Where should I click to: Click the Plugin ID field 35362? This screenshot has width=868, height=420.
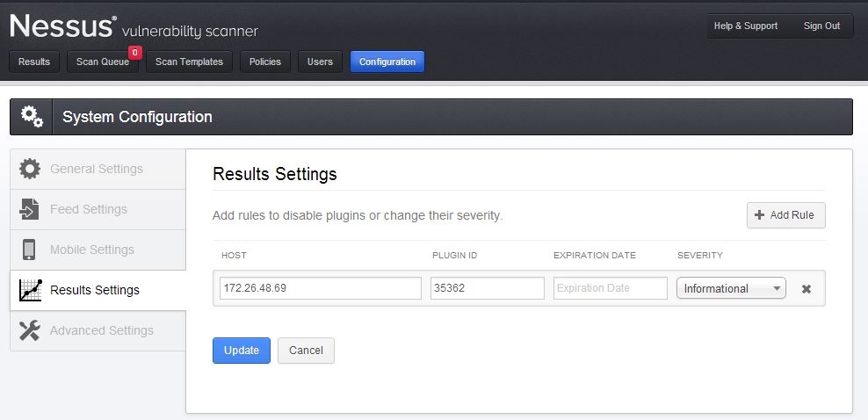point(488,288)
